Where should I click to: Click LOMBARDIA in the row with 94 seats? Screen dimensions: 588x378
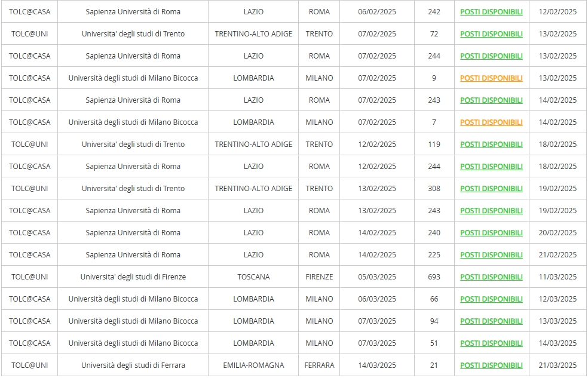pos(253,321)
